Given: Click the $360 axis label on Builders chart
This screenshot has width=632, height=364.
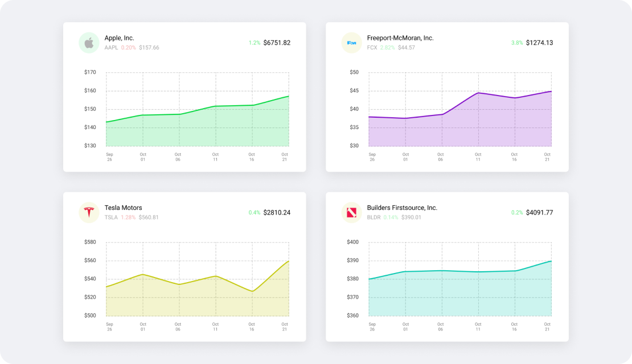Looking at the screenshot, I should [352, 316].
